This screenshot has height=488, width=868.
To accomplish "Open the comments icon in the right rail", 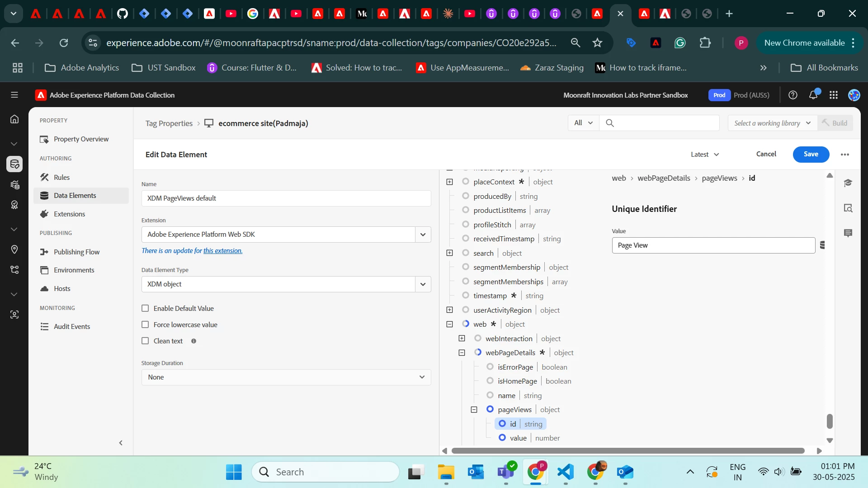I will (848, 233).
